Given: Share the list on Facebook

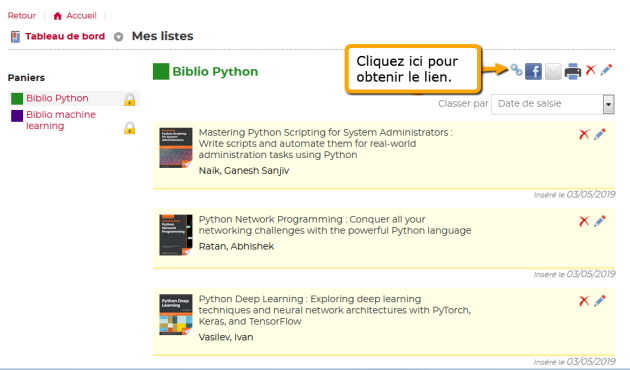Looking at the screenshot, I should (533, 72).
